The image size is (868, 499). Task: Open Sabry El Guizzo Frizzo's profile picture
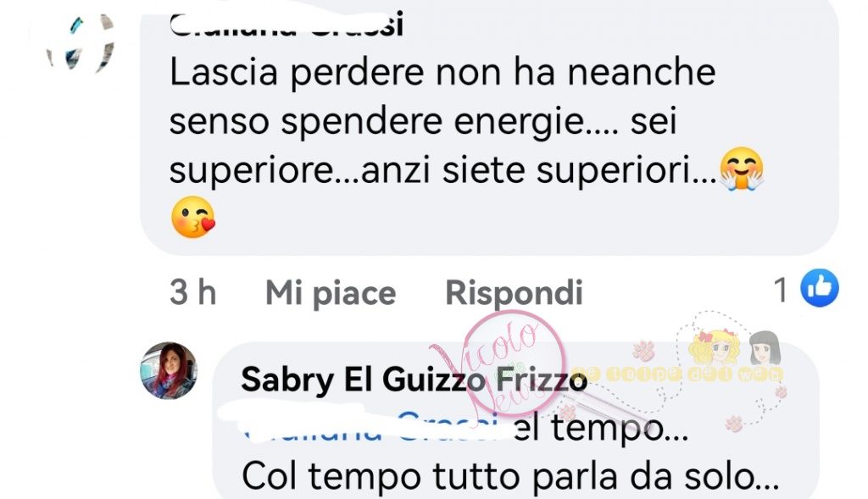(x=169, y=370)
